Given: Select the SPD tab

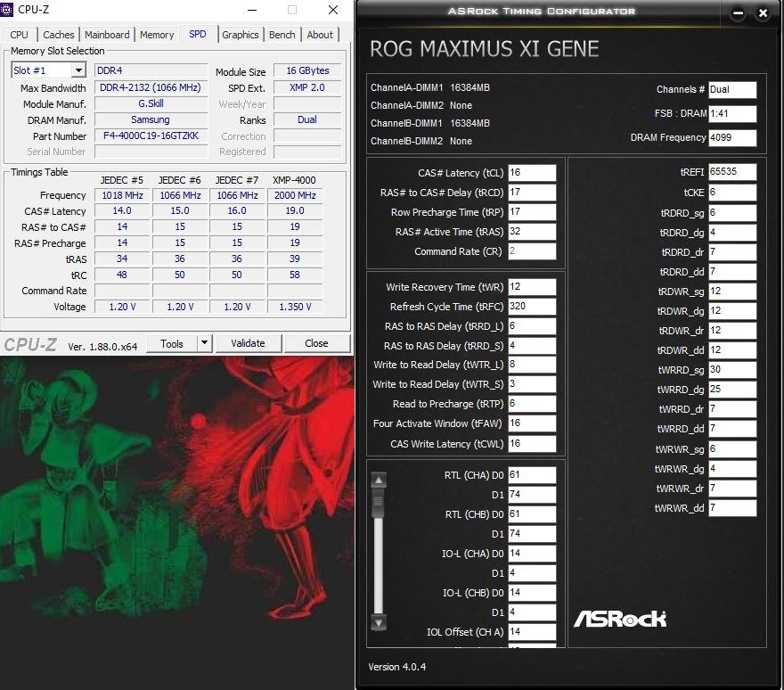Looking at the screenshot, I should [198, 34].
